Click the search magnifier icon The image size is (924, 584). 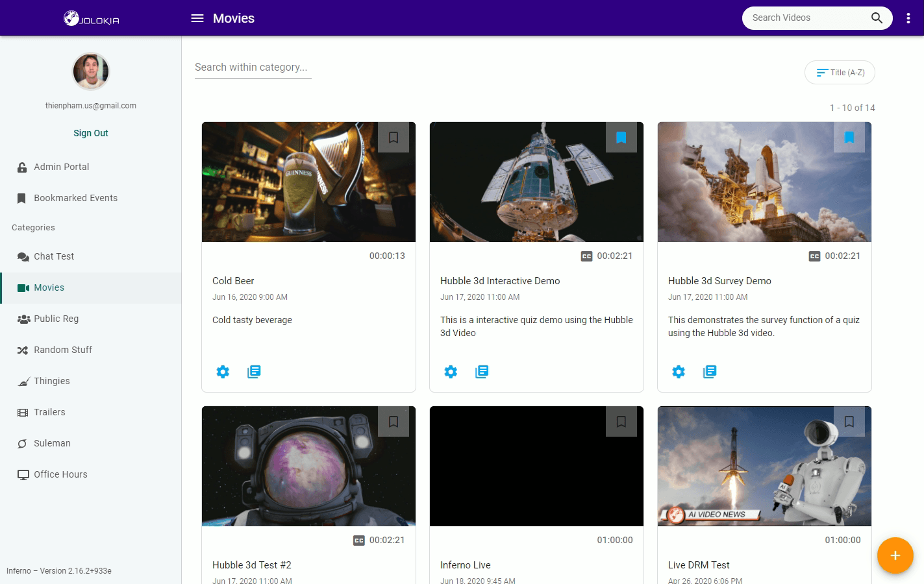(877, 18)
